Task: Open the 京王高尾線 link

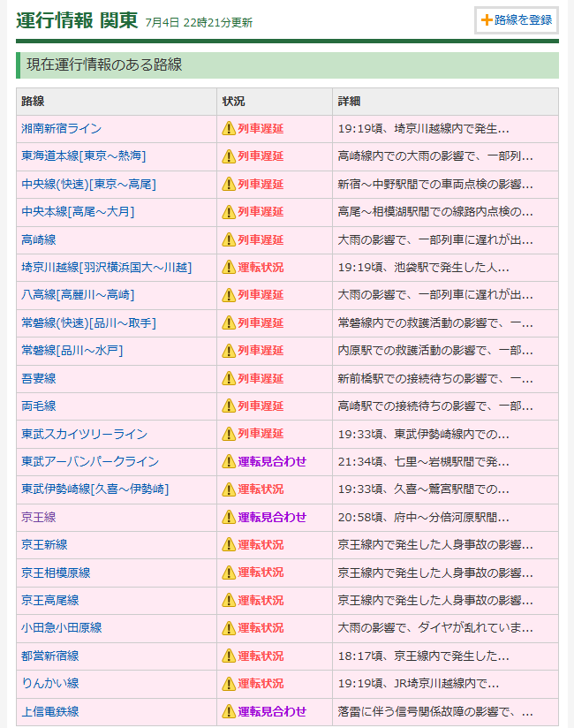Action: pyautogui.click(x=50, y=600)
